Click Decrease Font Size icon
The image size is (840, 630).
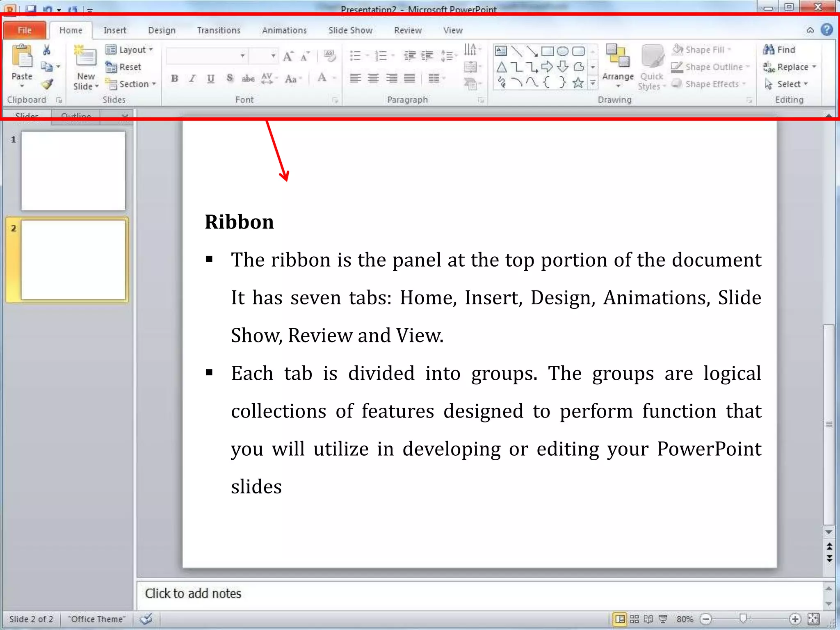305,56
